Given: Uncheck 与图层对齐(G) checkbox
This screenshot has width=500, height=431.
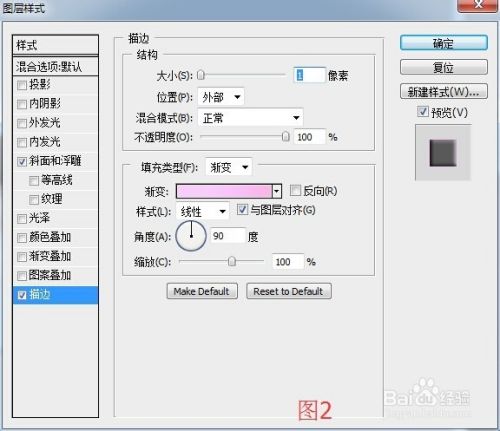Looking at the screenshot, I should tap(242, 210).
